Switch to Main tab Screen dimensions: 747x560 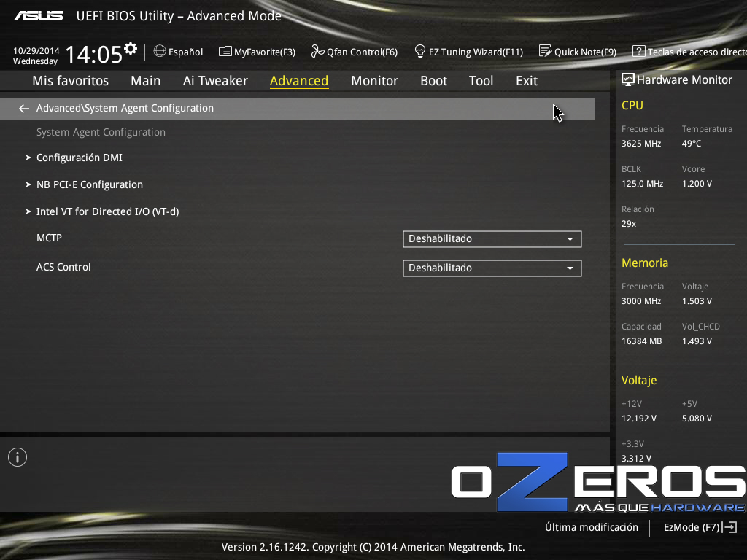coord(146,81)
